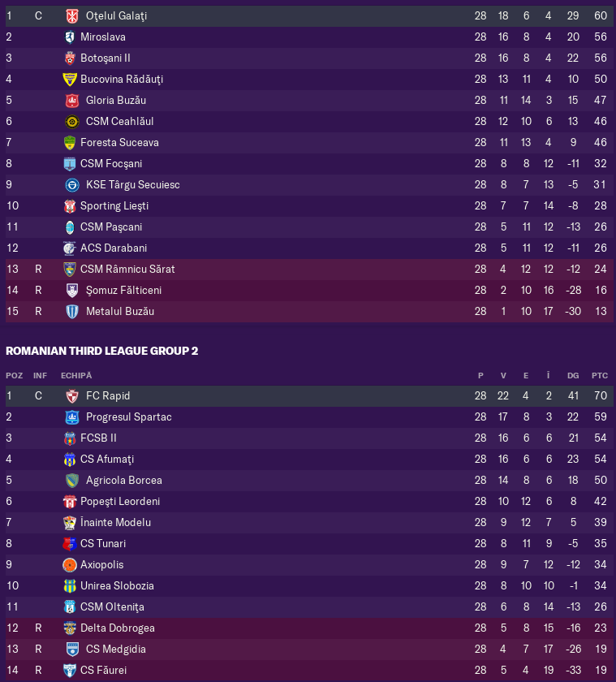Click the KSE Târgu Secuiesc blue logo
Viewport: 616px width, 682px height.
tap(71, 185)
